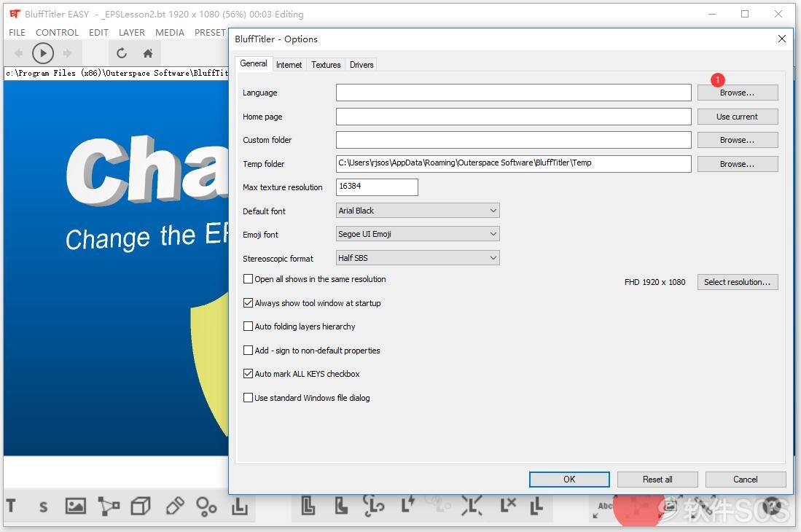Image resolution: width=801 pixels, height=532 pixels.
Task: Switch to the General tab
Action: (254, 63)
